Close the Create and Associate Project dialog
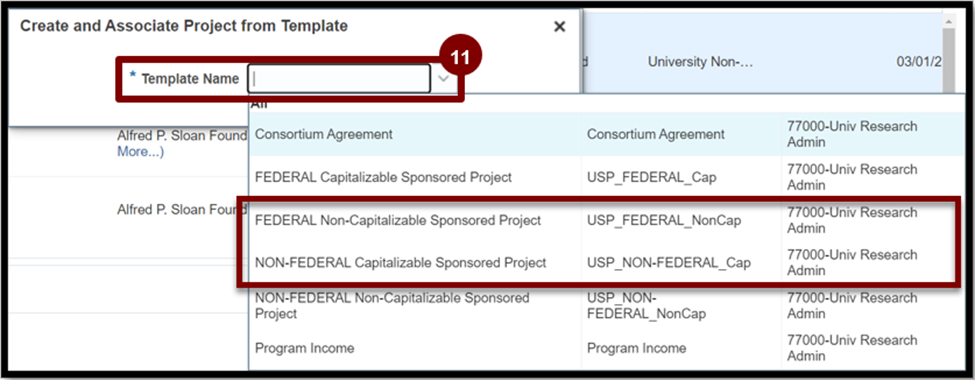This screenshot has width=975, height=380. 560,27
